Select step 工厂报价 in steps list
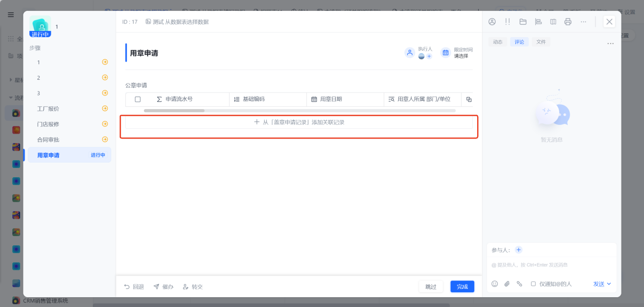 pyautogui.click(x=69, y=109)
